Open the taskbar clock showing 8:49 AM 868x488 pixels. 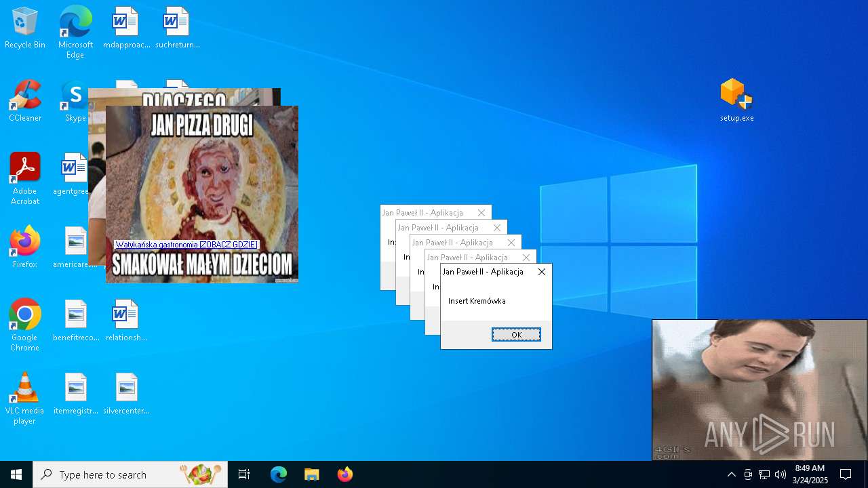tap(810, 474)
